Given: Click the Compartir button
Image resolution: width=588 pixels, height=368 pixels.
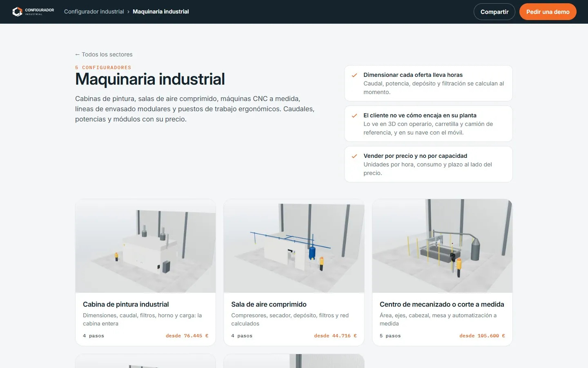Looking at the screenshot, I should click(494, 12).
